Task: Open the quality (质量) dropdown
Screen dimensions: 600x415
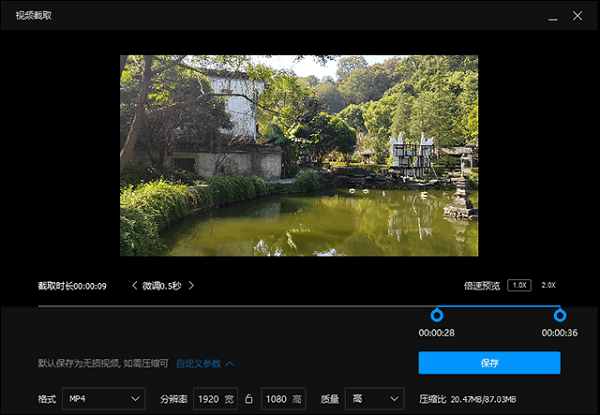Action: coord(374,398)
